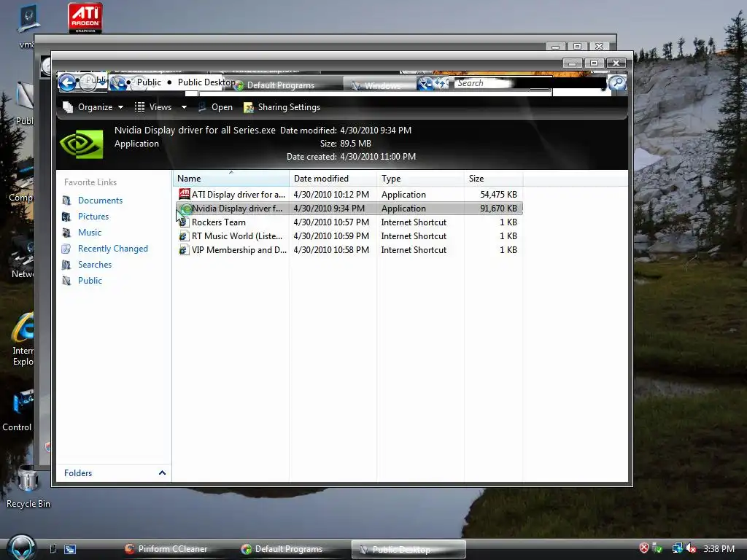Image resolution: width=747 pixels, height=560 pixels.
Task: Sort by the Name column header
Action: point(231,179)
